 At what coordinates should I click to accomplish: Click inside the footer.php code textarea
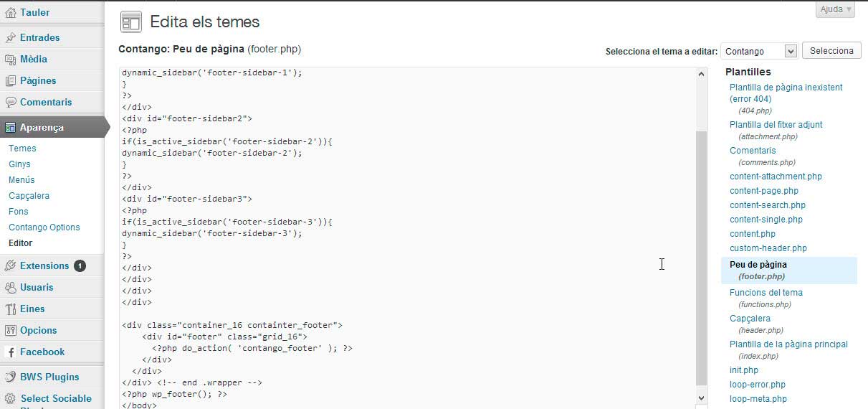pos(407,238)
